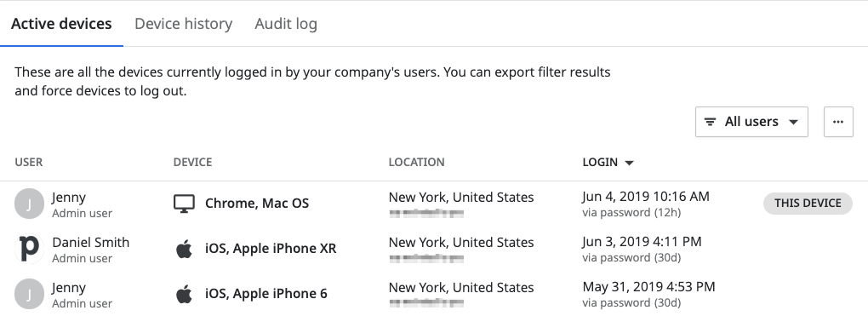
Task: Select the Active devices tab
Action: tap(61, 24)
